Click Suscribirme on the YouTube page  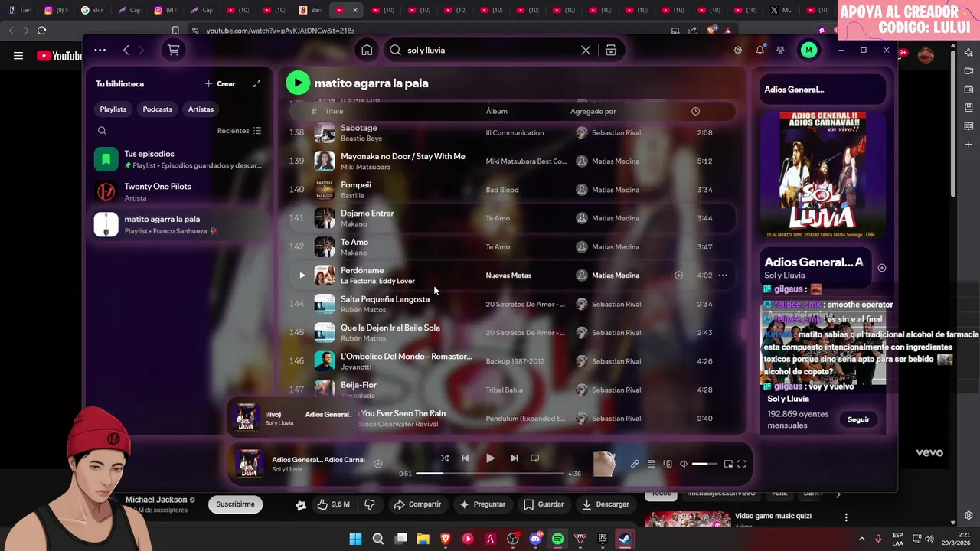(x=235, y=504)
